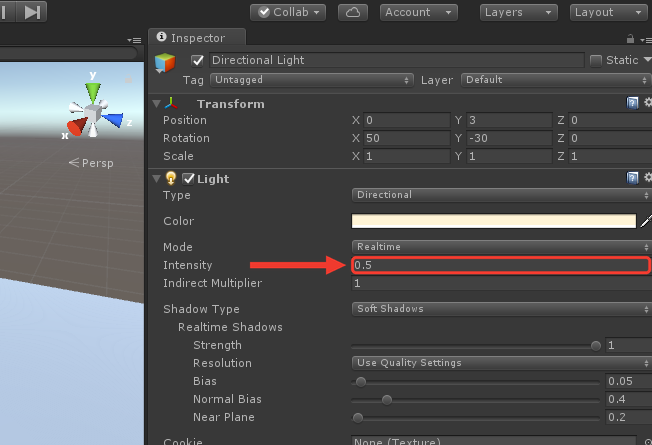Open the Scene view panel options menu
652x445 pixels.
click(x=134, y=40)
